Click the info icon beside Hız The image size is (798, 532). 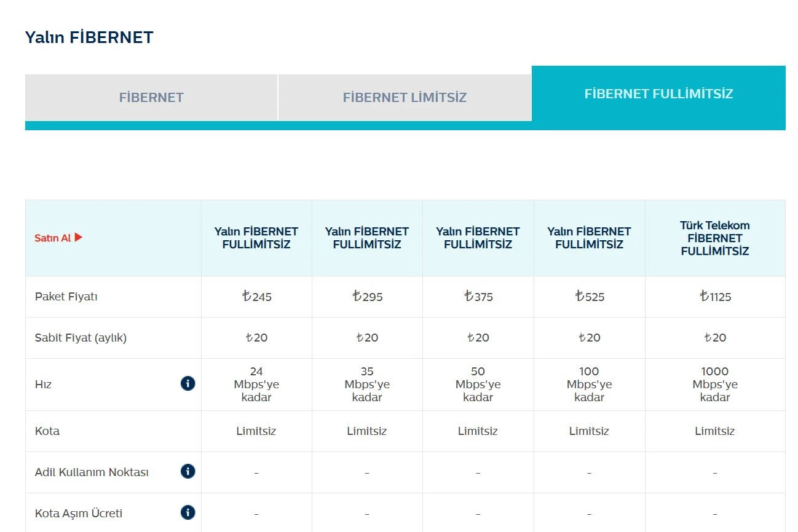coord(188,384)
